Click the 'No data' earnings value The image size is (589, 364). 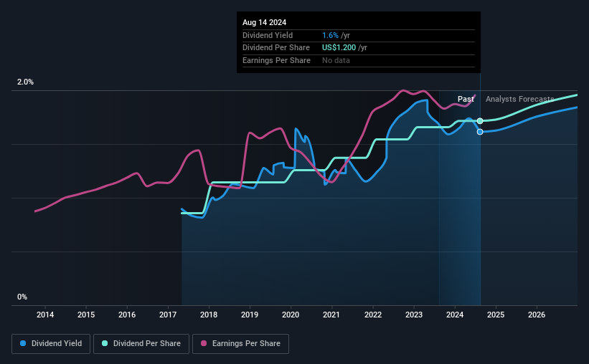(x=336, y=60)
